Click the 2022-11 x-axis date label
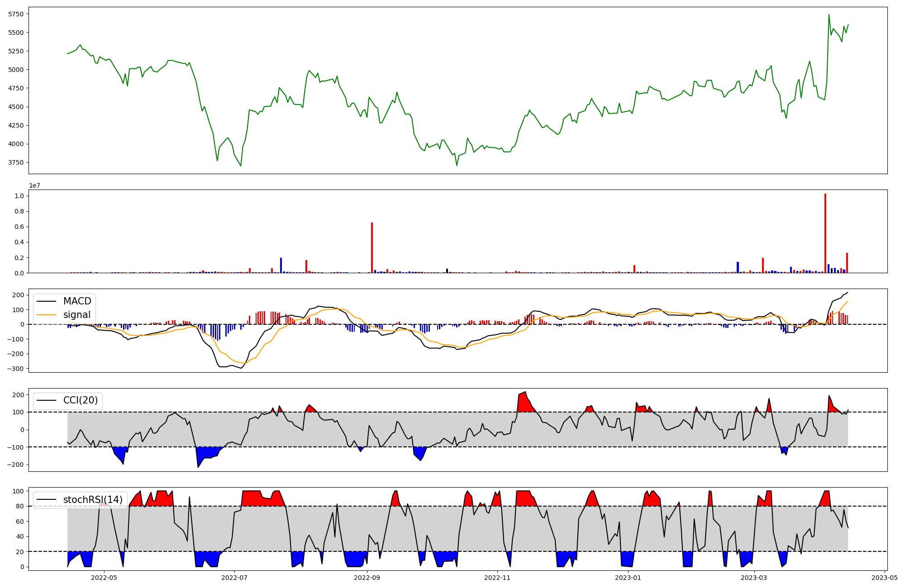 point(497,578)
